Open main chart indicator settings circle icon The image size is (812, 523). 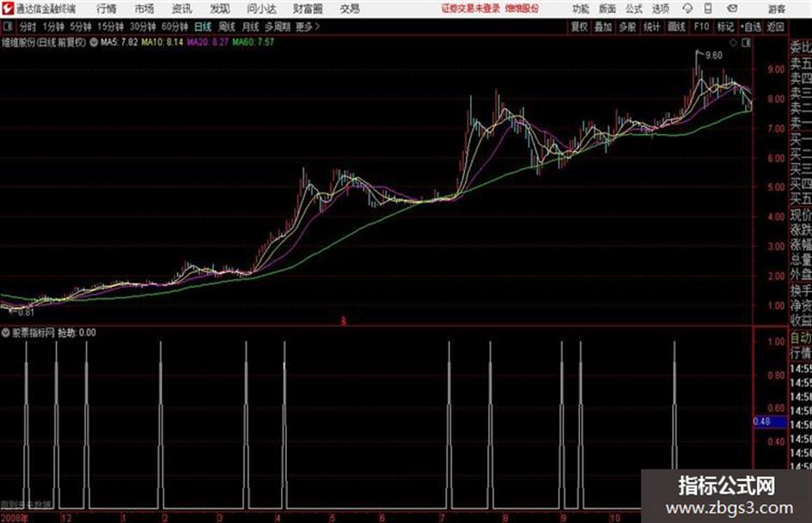click(x=94, y=42)
